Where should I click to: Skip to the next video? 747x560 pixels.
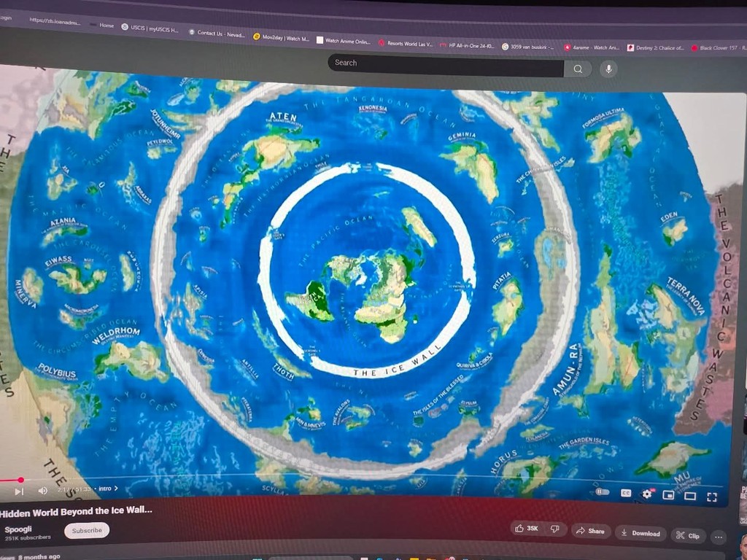[19, 491]
